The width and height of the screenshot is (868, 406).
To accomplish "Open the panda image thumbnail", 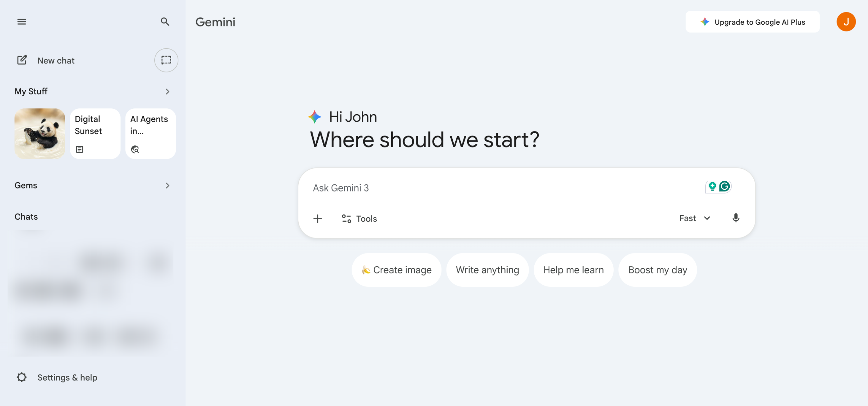I will pyautogui.click(x=40, y=134).
